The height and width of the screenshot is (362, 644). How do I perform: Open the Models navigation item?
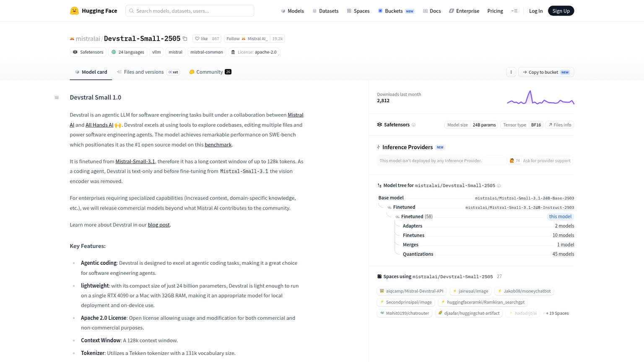(292, 11)
